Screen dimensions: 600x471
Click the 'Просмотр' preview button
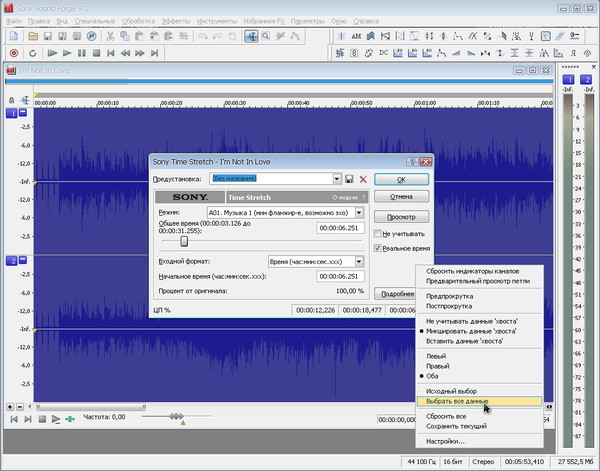point(401,217)
